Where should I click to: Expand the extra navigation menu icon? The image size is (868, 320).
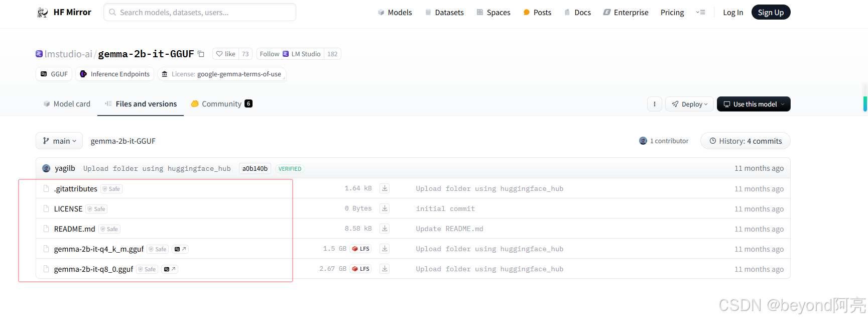(701, 13)
